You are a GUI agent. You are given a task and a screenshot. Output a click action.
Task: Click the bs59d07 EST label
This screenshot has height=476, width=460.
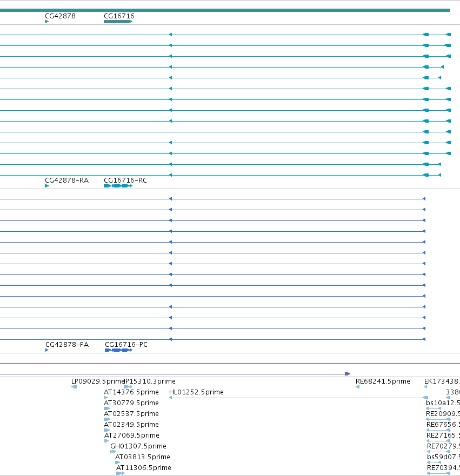point(444,457)
